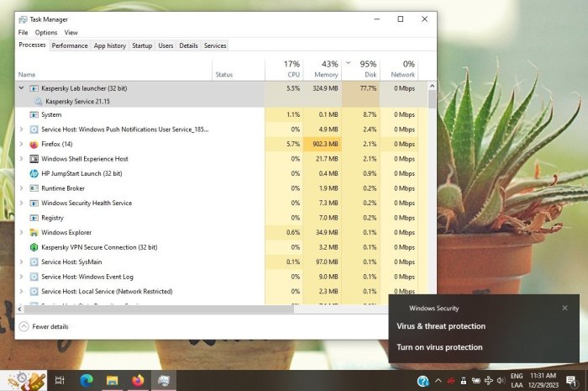588x391 pixels.
Task: Click the 11:31 AM clock in taskbar
Action: tap(543, 376)
